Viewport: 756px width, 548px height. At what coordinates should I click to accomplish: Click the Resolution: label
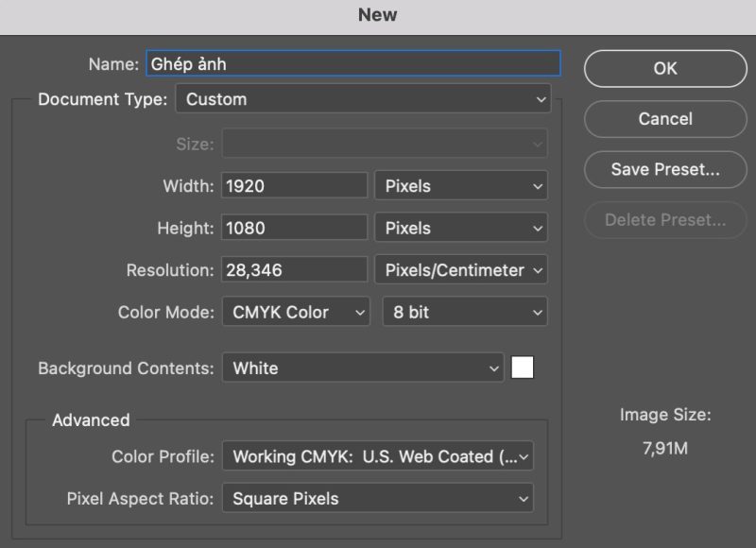[x=170, y=270]
